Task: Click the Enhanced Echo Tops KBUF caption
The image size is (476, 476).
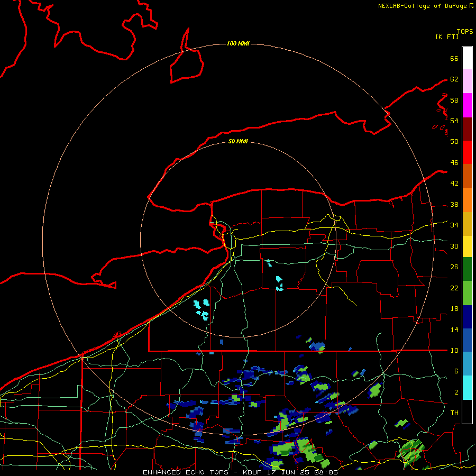Action: tap(240, 472)
